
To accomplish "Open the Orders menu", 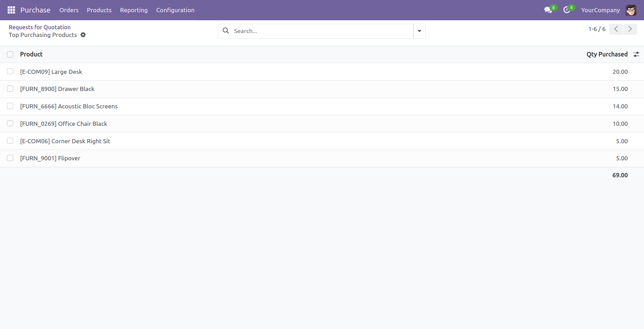I will 69,10.
